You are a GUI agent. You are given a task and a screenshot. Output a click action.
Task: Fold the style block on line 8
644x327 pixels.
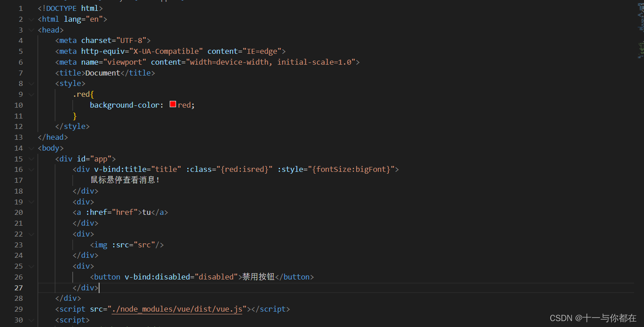coord(31,84)
